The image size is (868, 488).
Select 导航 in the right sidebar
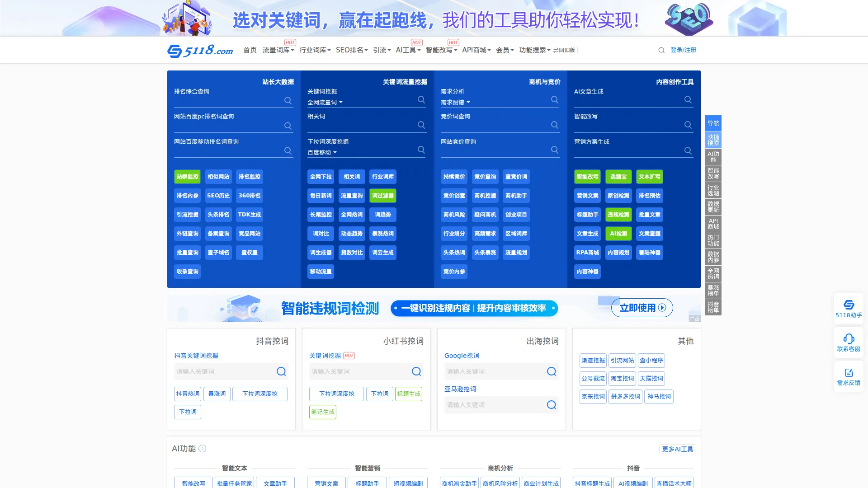tap(713, 123)
